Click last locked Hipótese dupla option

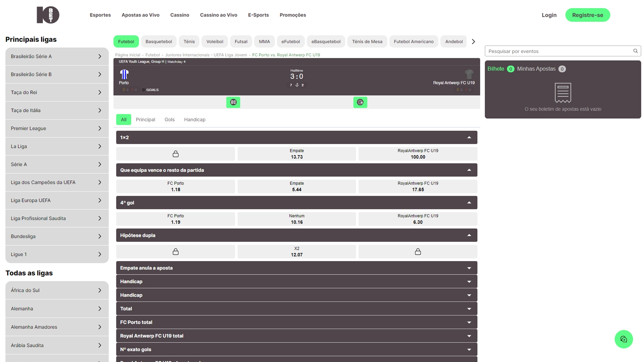click(418, 252)
